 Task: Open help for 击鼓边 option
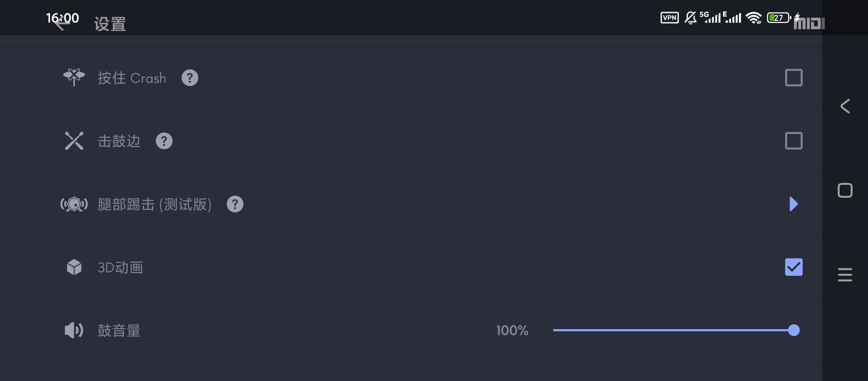point(164,141)
